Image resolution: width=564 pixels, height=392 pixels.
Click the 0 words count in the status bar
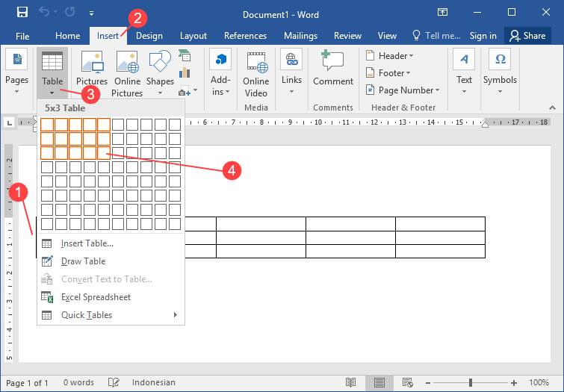click(x=78, y=382)
